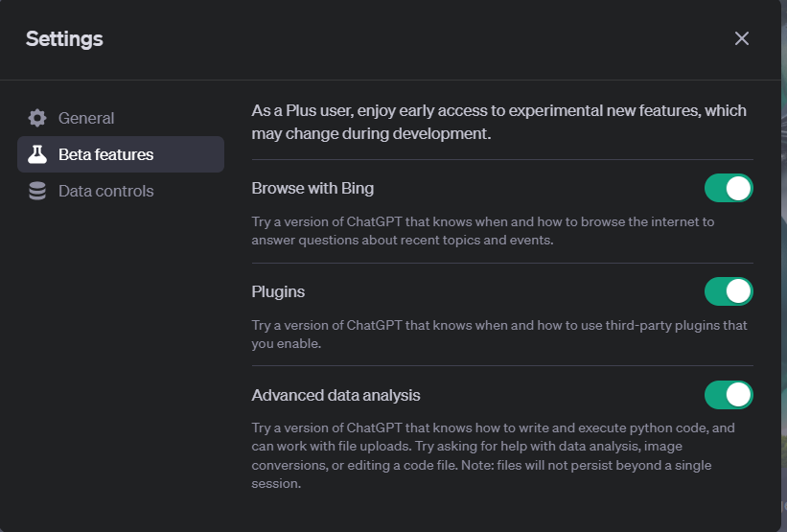Click the browse the internet description text

tap(483, 231)
